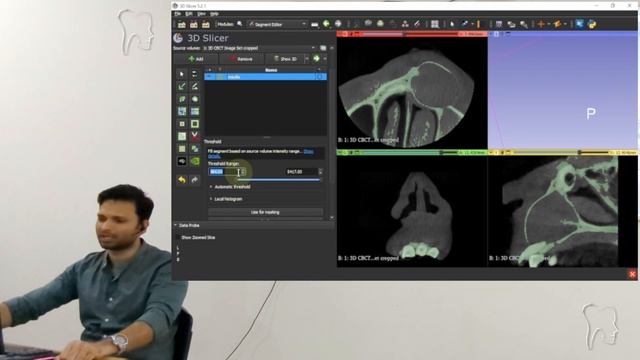Open the Extensions Manager toolbar icon
Viewport: 640px width, 360px height.
point(580,24)
